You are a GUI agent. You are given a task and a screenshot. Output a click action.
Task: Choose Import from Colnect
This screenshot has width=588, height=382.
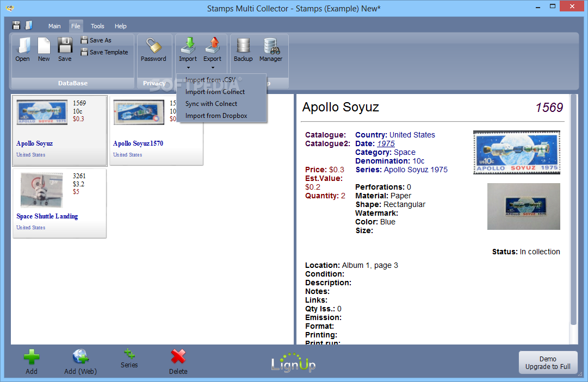point(221,92)
